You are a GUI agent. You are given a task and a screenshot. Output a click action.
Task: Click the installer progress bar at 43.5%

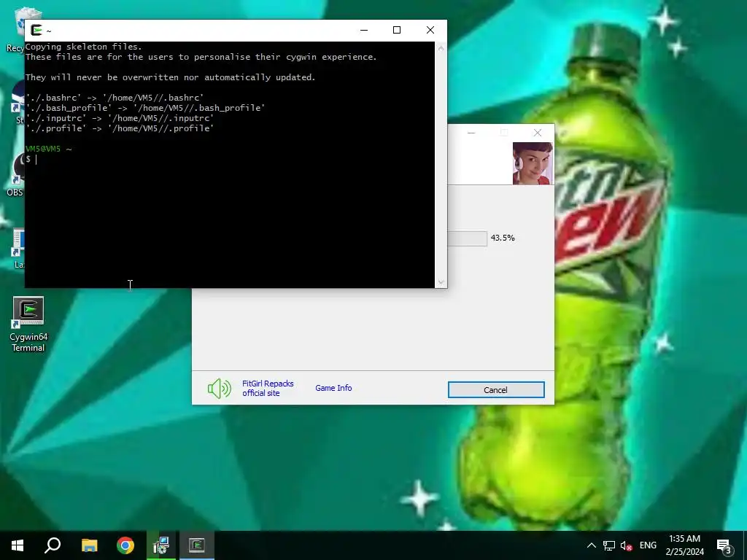point(468,238)
